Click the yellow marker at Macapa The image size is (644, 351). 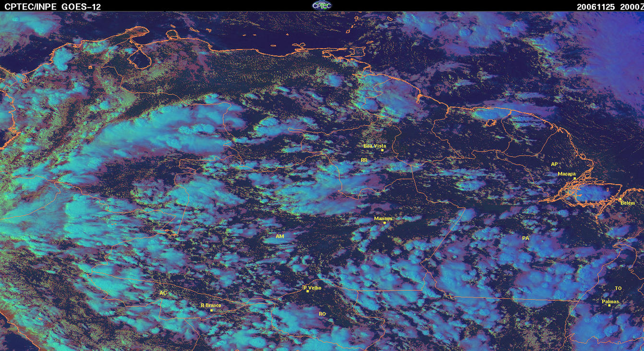pyautogui.click(x=575, y=178)
